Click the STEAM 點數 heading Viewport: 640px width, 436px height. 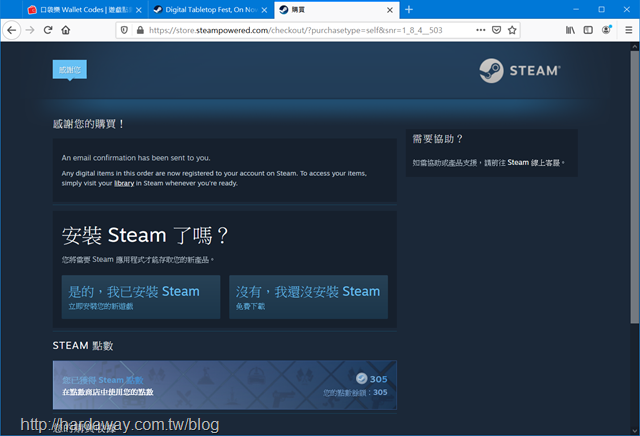click(x=83, y=346)
